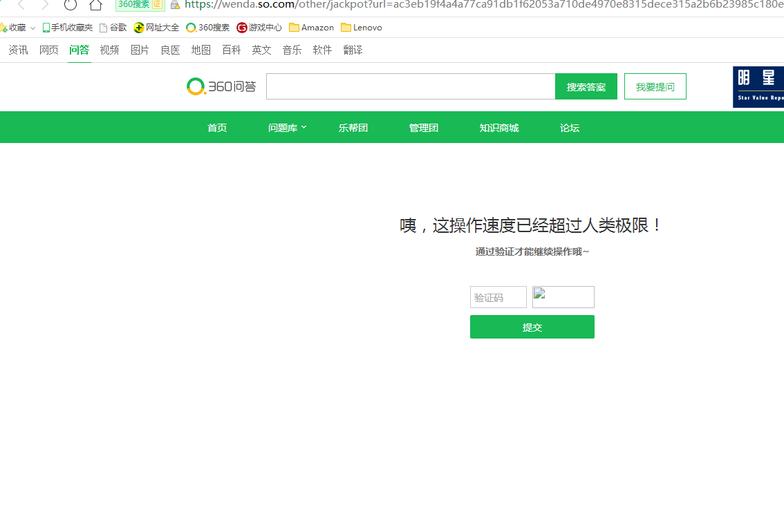Submit captcha with 提交 button

(x=532, y=327)
